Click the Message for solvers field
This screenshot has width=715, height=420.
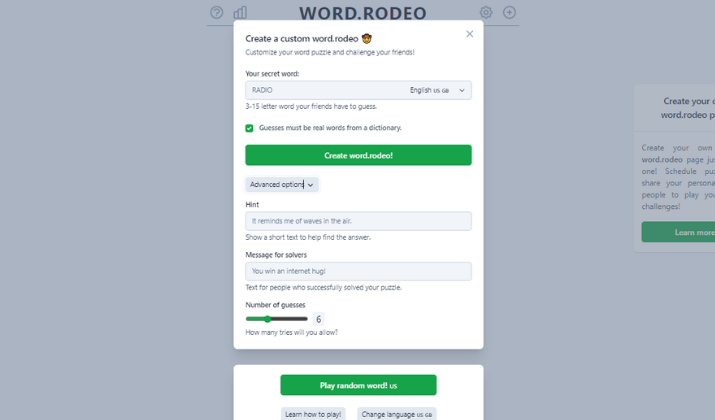pos(358,271)
